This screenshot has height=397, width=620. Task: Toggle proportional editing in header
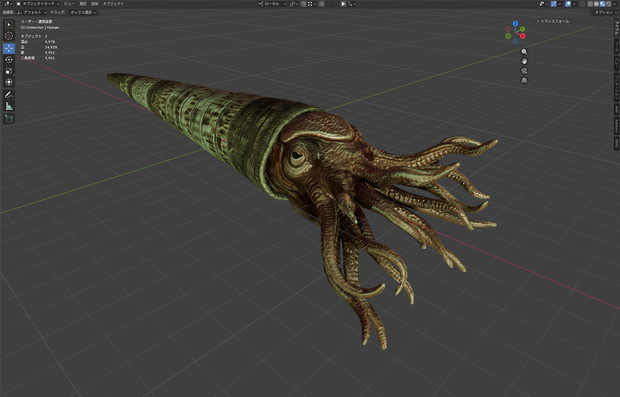[321, 4]
